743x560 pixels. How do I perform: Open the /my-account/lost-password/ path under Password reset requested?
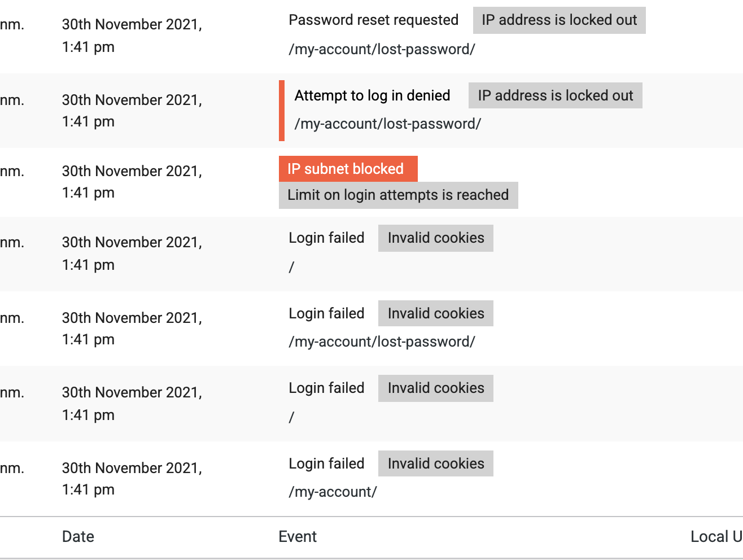382,50
